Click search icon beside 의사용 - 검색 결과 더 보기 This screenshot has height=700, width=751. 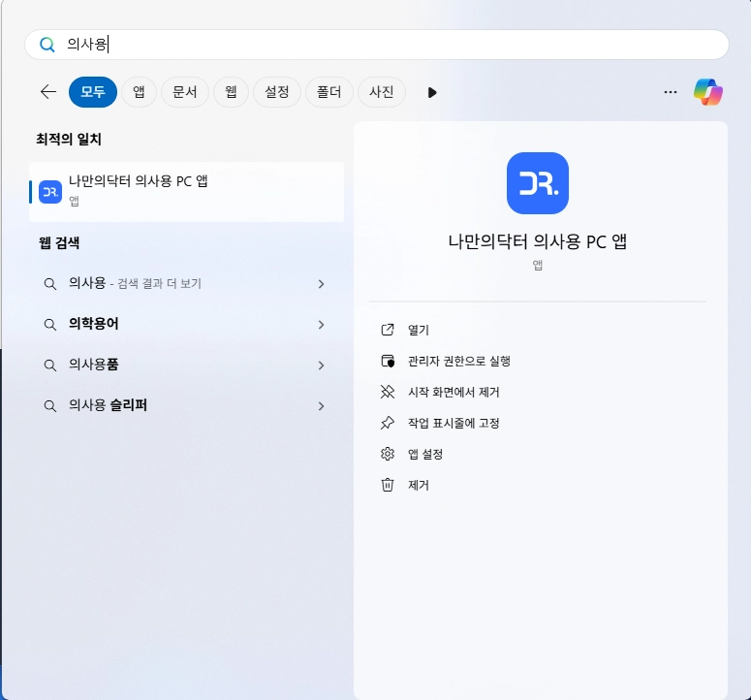click(x=49, y=284)
